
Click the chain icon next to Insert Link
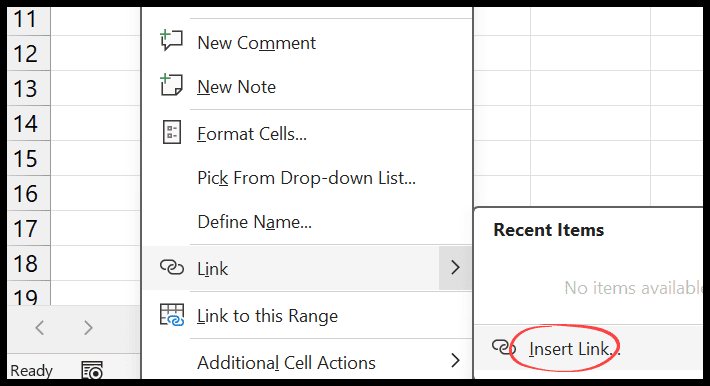[x=503, y=347]
